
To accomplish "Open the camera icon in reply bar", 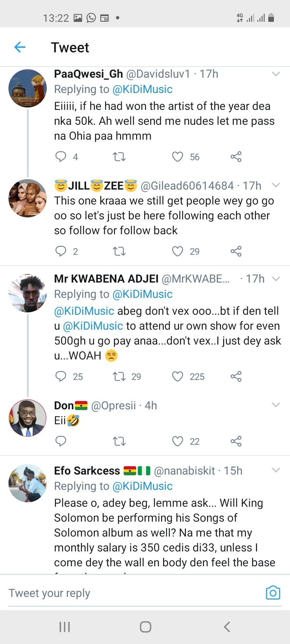I will (273, 592).
